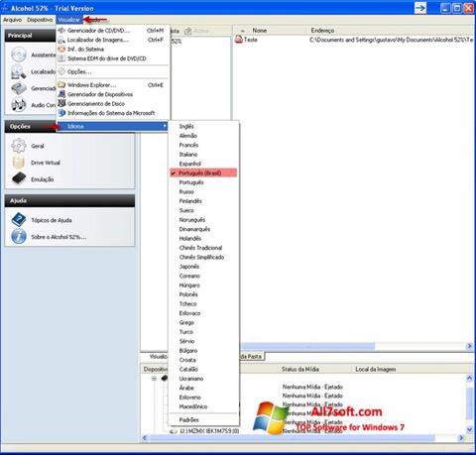476x455 pixels.
Task: Click device list scroll down arrow
Action: (x=469, y=429)
